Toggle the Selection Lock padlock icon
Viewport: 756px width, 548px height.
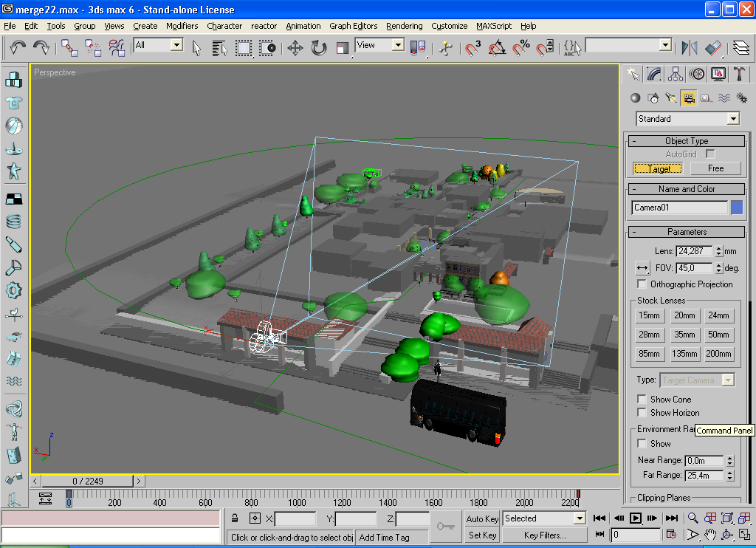point(235,518)
